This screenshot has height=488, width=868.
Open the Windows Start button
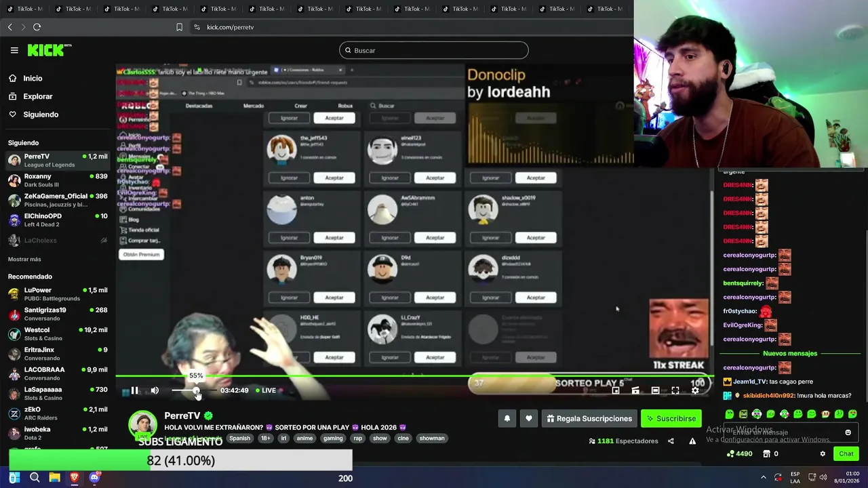point(14,478)
